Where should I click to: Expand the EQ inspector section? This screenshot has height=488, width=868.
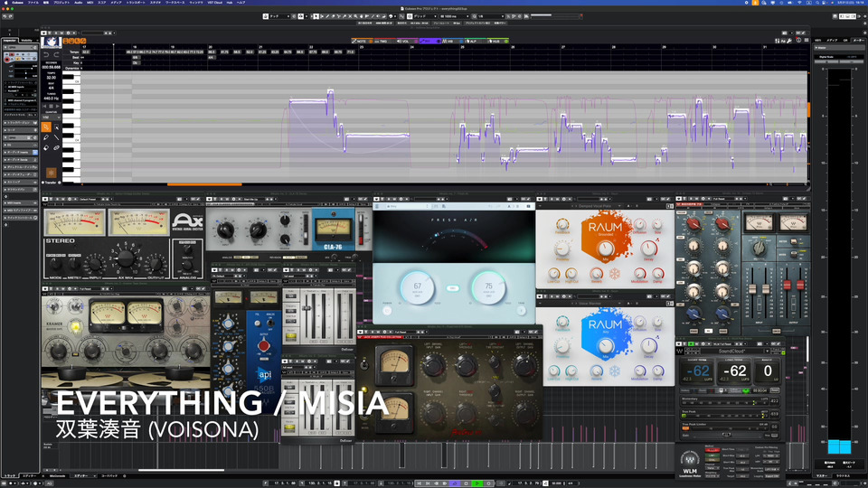tap(20, 145)
